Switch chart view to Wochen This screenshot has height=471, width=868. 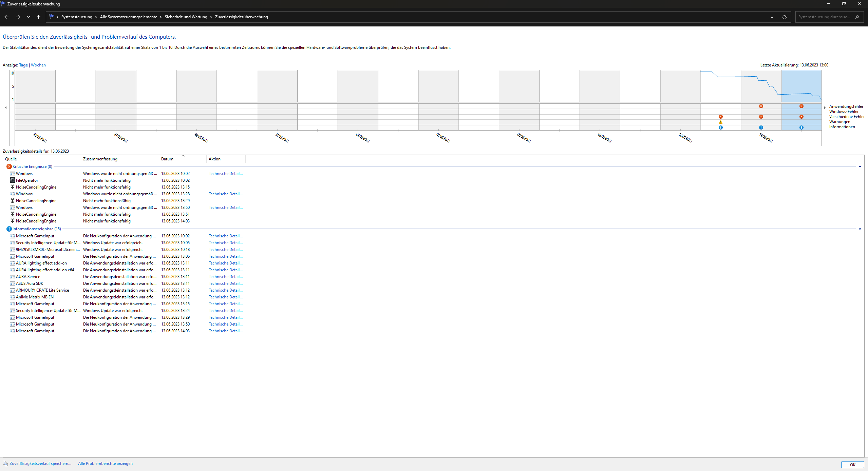coord(38,65)
